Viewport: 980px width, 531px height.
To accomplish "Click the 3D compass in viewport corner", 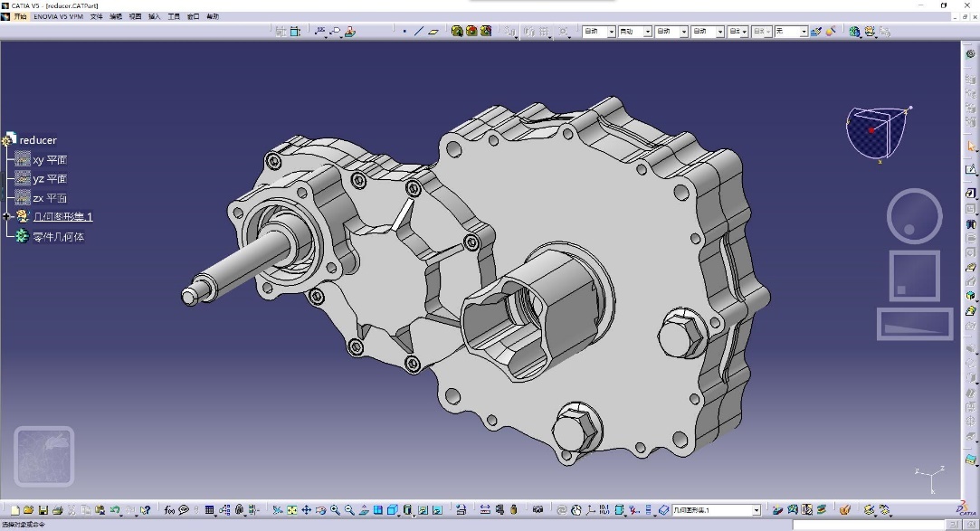I will 875,132.
